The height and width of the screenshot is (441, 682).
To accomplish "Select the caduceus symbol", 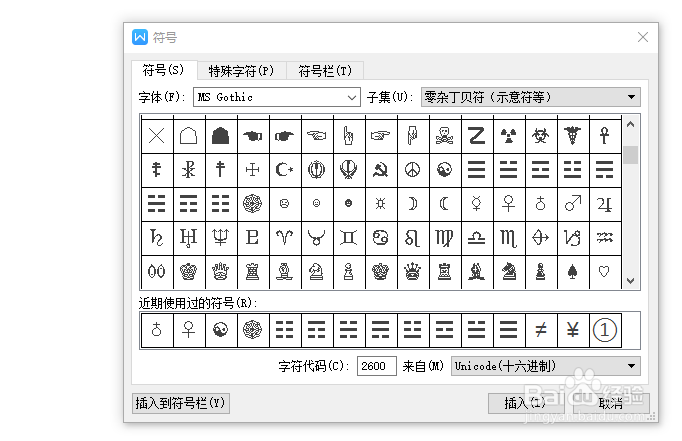I will pyautogui.click(x=572, y=136).
